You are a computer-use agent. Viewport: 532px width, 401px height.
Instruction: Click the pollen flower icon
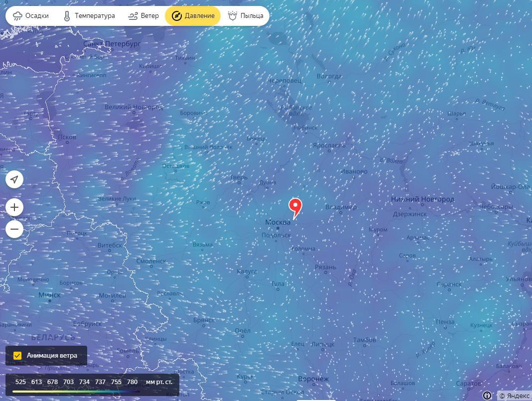click(x=233, y=15)
